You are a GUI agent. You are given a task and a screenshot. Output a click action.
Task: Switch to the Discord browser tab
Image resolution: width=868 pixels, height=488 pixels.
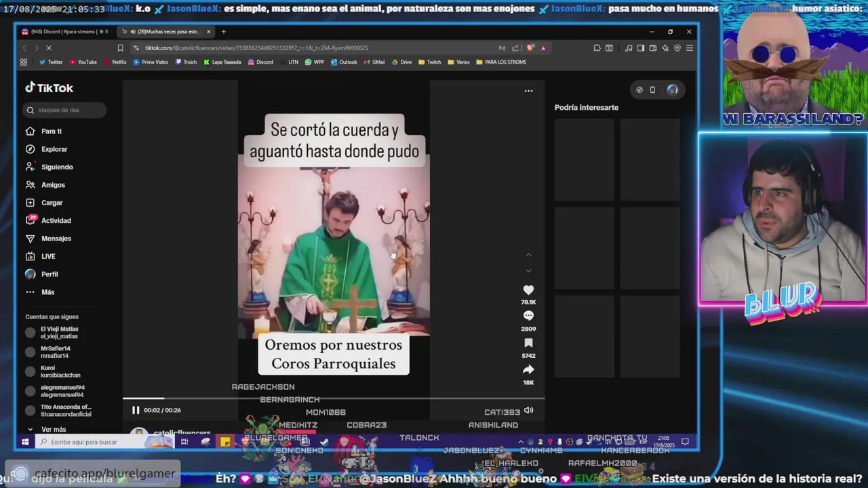tap(64, 32)
